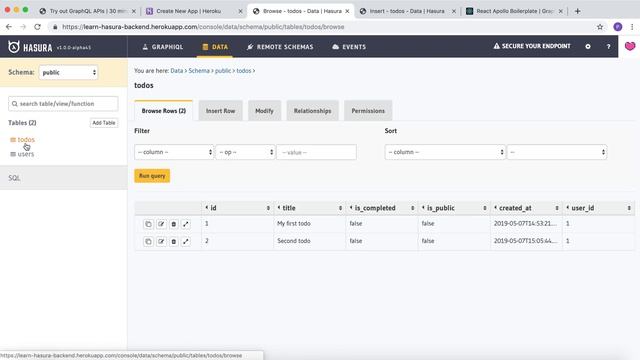Switch to the Insert Row tab

(220, 111)
